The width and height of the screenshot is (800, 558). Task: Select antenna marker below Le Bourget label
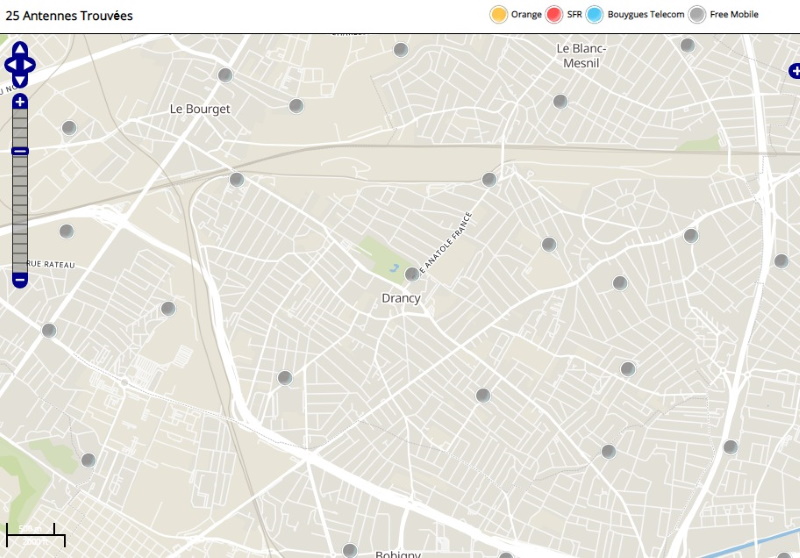[x=296, y=106]
